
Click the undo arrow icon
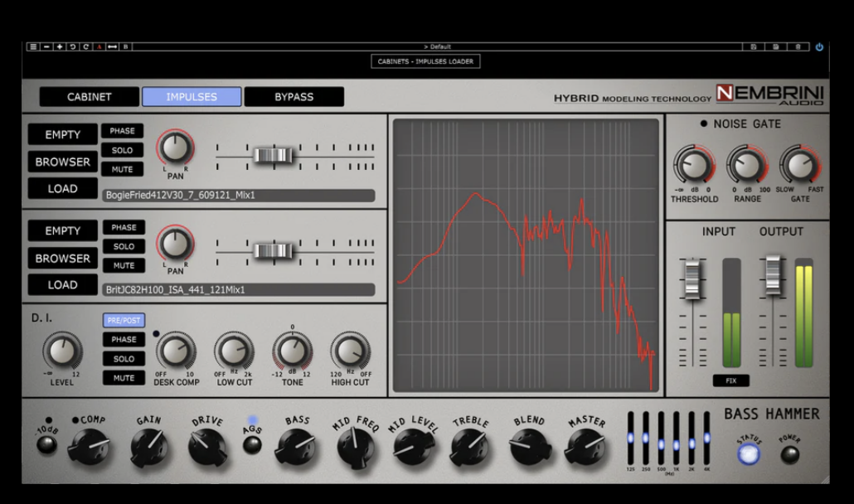point(73,47)
